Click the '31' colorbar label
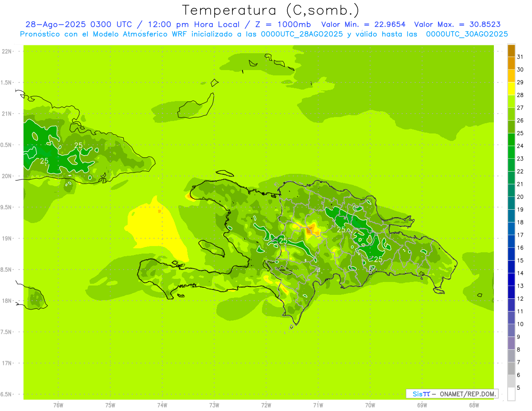Viewport: 532px width, 411px height. pos(520,57)
